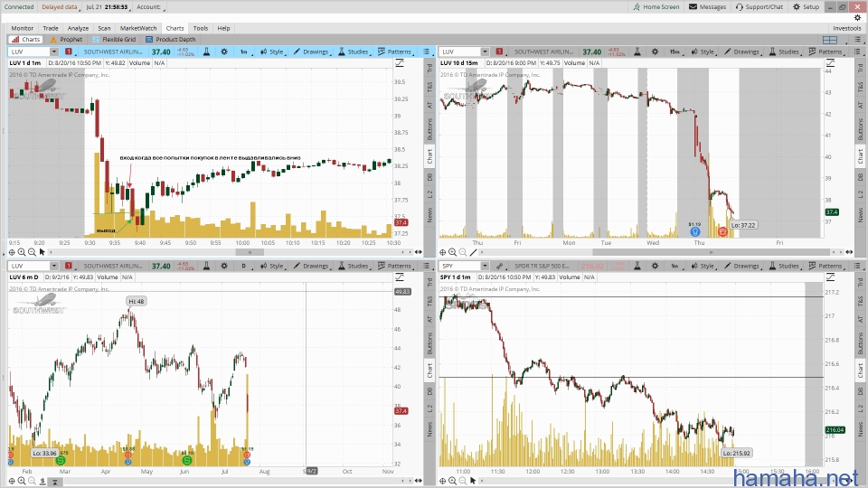
Task: Select pan crosshair tool under top-left chart
Action: pos(12,252)
